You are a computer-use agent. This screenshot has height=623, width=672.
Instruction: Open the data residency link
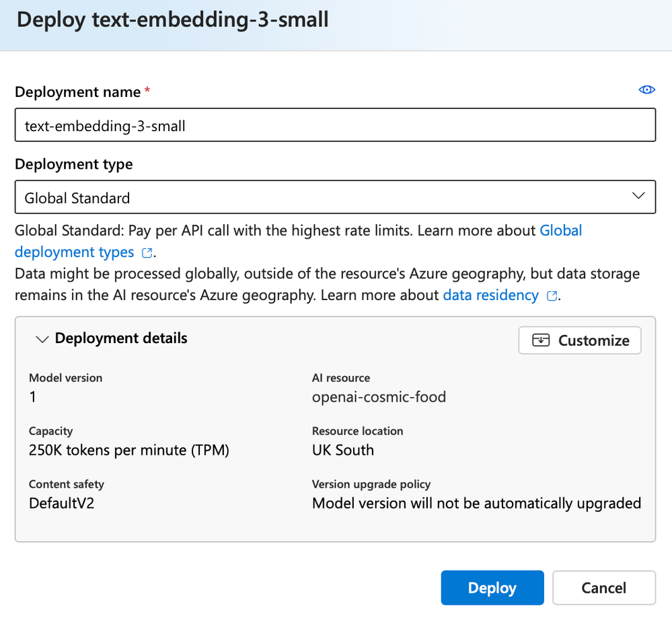(x=490, y=295)
